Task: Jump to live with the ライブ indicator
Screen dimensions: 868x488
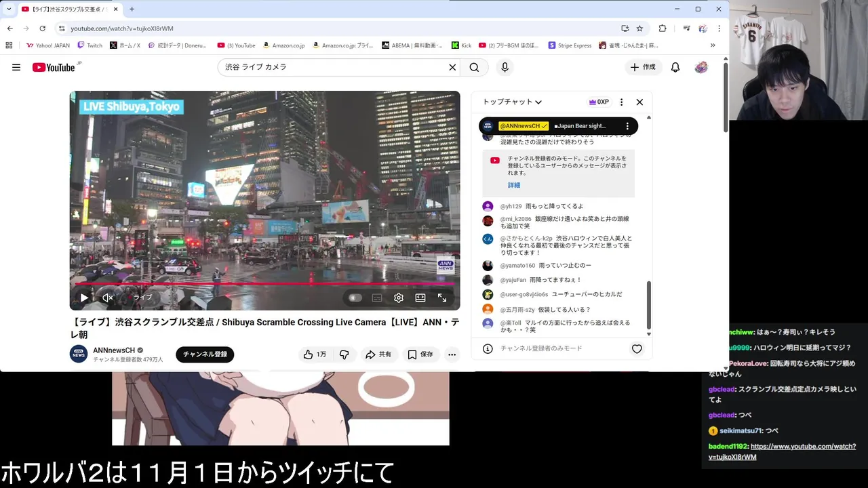Action: 142,298
